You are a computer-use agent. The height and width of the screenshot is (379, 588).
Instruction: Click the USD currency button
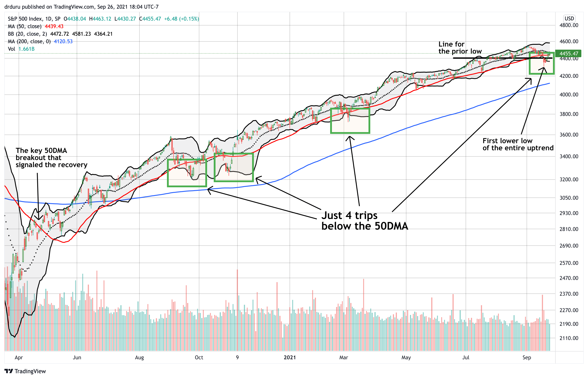click(569, 18)
